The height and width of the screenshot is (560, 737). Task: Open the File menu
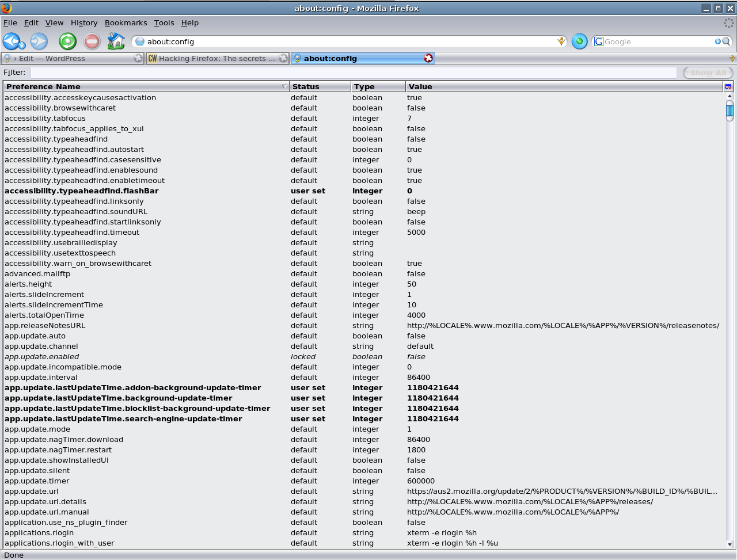tap(10, 22)
